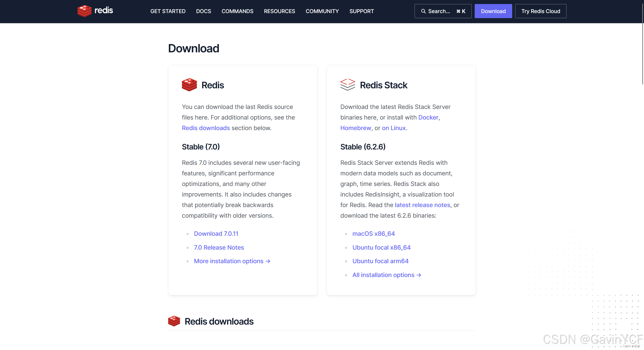Download Redis 7.0.11 source
The width and height of the screenshot is (644, 350).
point(216,234)
